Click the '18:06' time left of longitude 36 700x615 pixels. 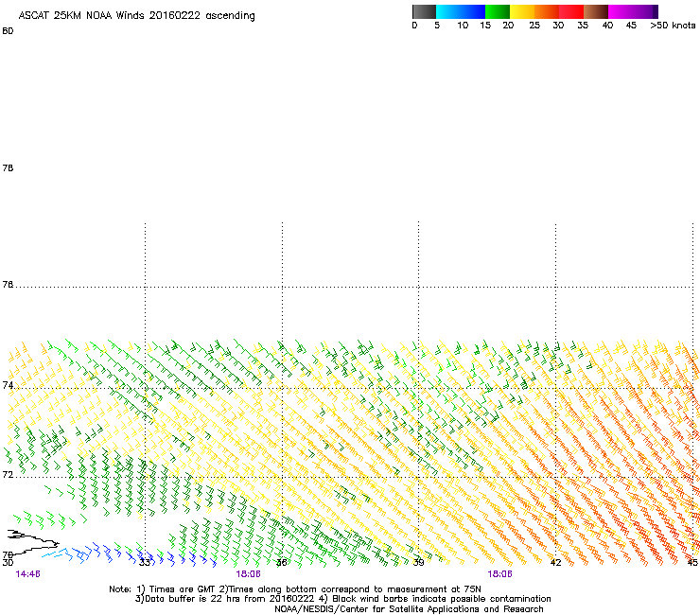click(x=248, y=574)
